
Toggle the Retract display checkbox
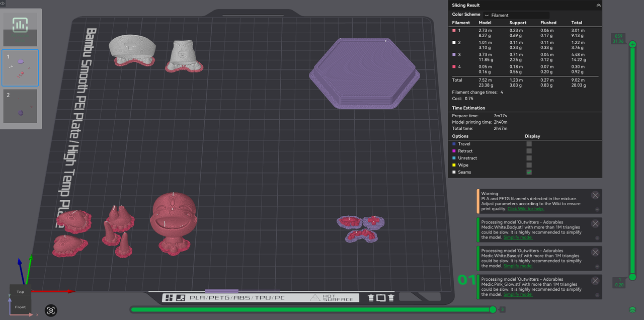[529, 151]
